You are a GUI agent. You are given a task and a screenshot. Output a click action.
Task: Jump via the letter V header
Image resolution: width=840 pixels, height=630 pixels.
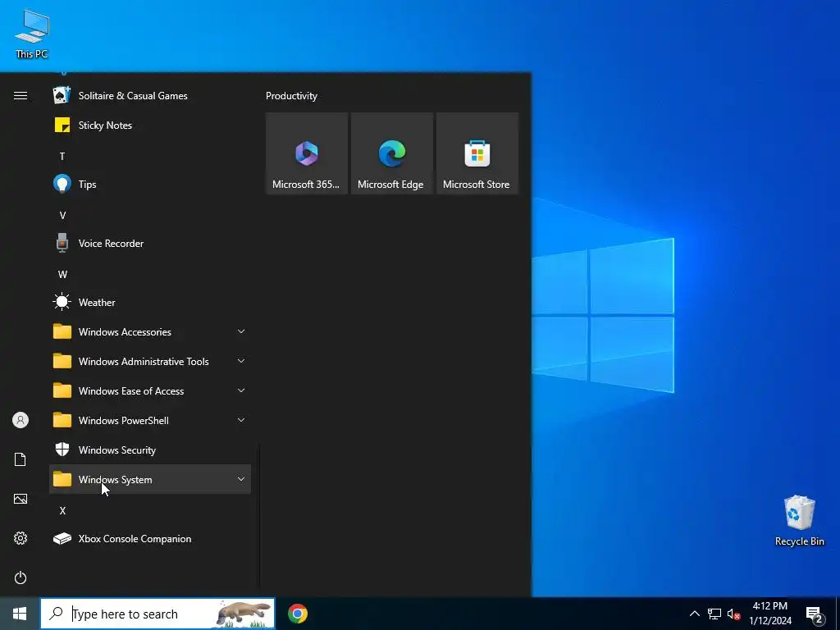(x=62, y=216)
